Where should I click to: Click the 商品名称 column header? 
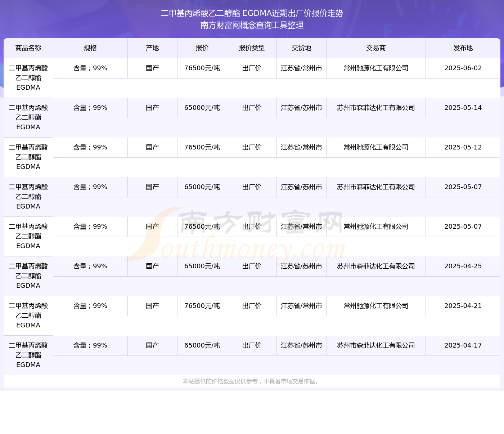(x=28, y=48)
